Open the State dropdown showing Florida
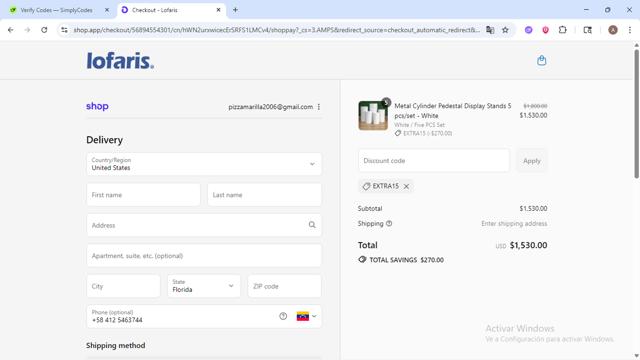 [x=204, y=286]
